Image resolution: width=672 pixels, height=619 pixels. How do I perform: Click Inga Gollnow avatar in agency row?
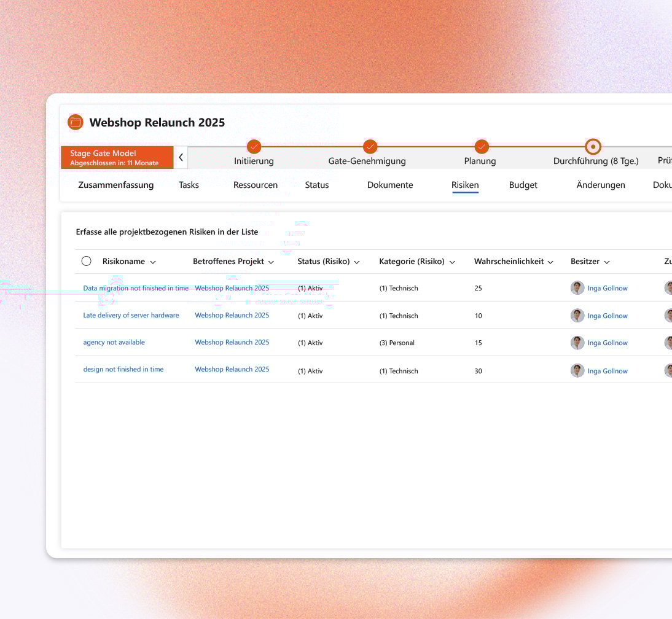pyautogui.click(x=577, y=343)
